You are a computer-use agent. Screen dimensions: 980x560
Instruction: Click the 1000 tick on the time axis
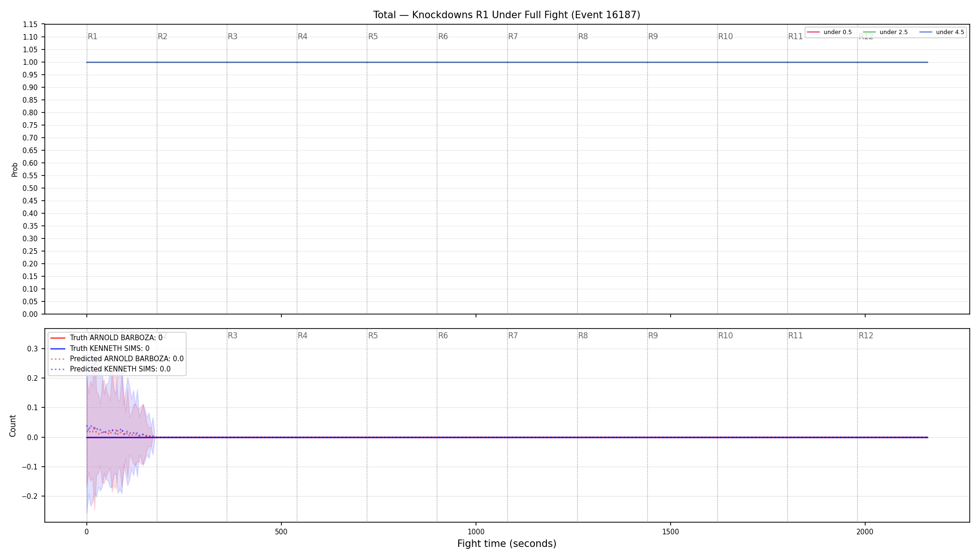pyautogui.click(x=476, y=532)
